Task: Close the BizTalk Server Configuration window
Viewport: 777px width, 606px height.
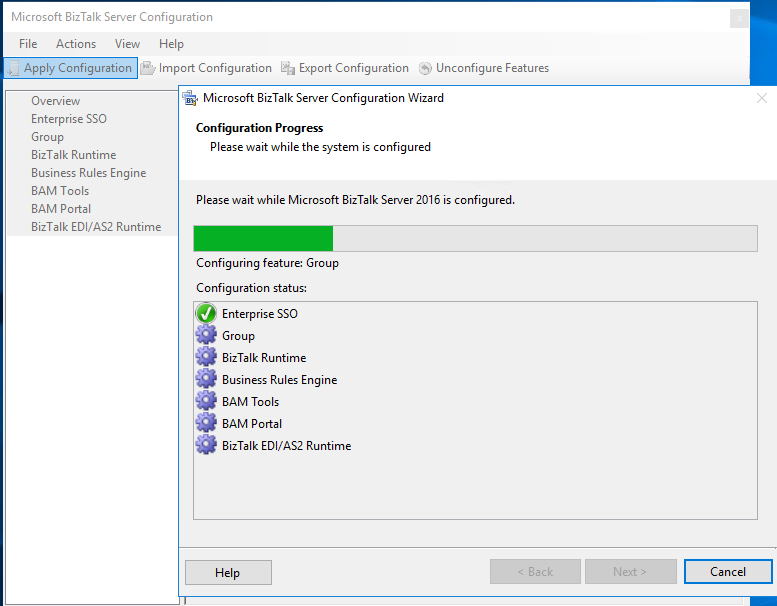Action: point(739,19)
